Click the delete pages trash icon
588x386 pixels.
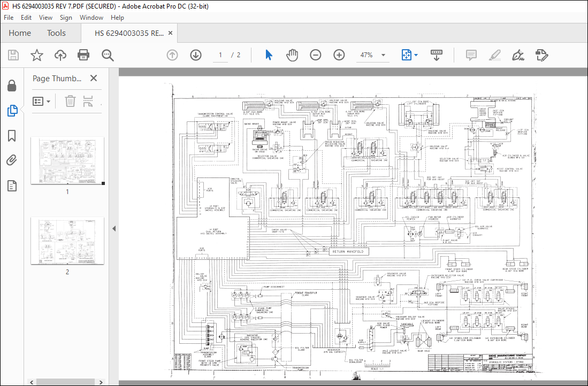point(70,101)
